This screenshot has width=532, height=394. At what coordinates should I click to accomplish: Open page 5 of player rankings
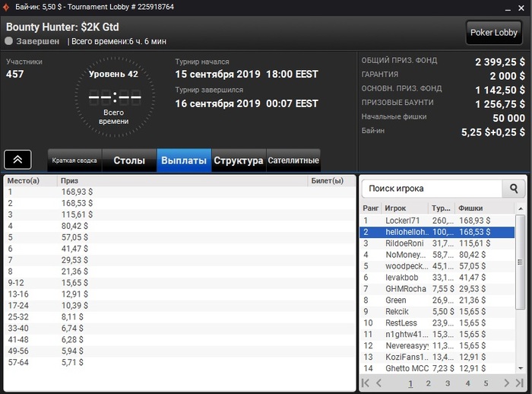[x=486, y=383]
